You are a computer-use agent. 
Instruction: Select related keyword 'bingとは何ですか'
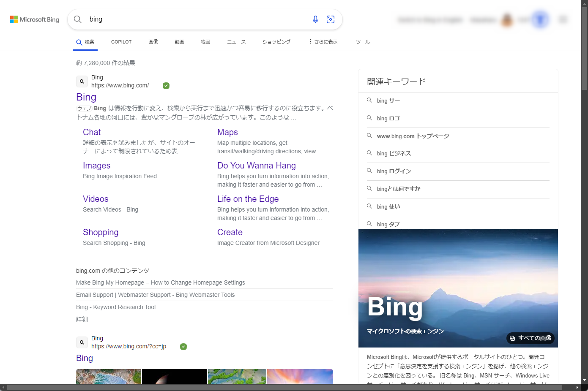point(399,189)
